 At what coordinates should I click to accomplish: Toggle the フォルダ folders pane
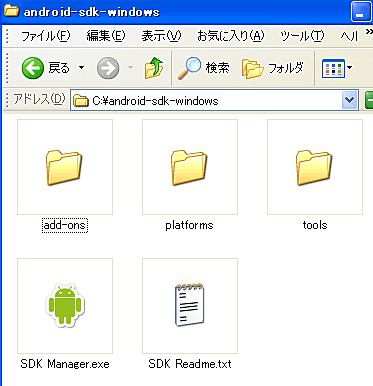273,68
